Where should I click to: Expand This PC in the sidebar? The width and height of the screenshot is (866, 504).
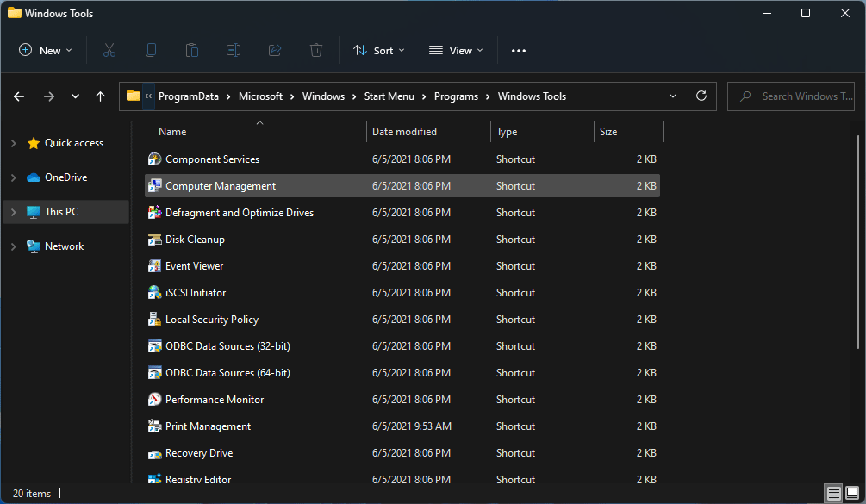click(12, 211)
